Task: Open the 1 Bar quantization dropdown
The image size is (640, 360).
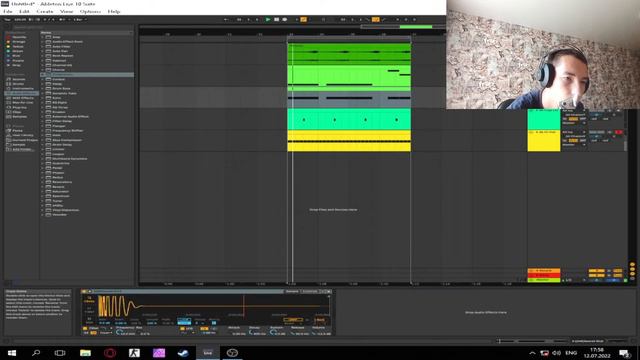Action: tap(80, 19)
